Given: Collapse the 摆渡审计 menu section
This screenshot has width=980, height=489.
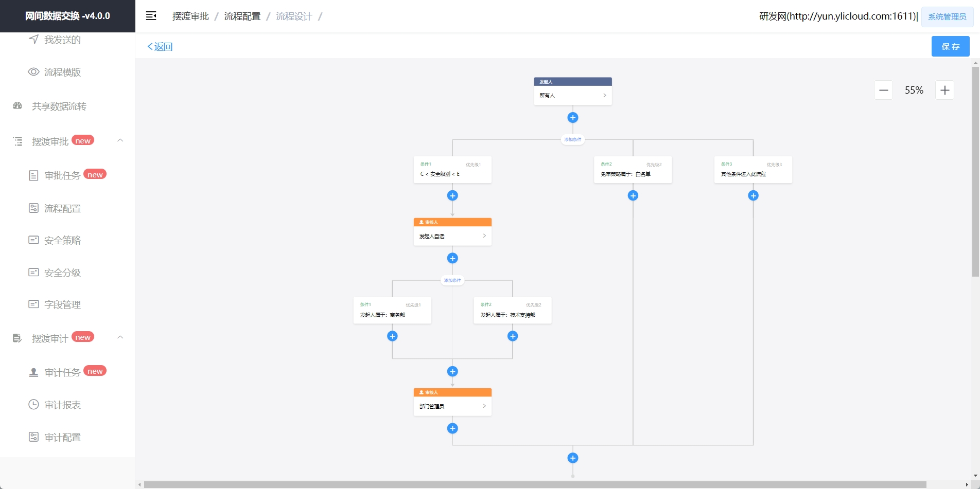Looking at the screenshot, I should click(x=120, y=337).
